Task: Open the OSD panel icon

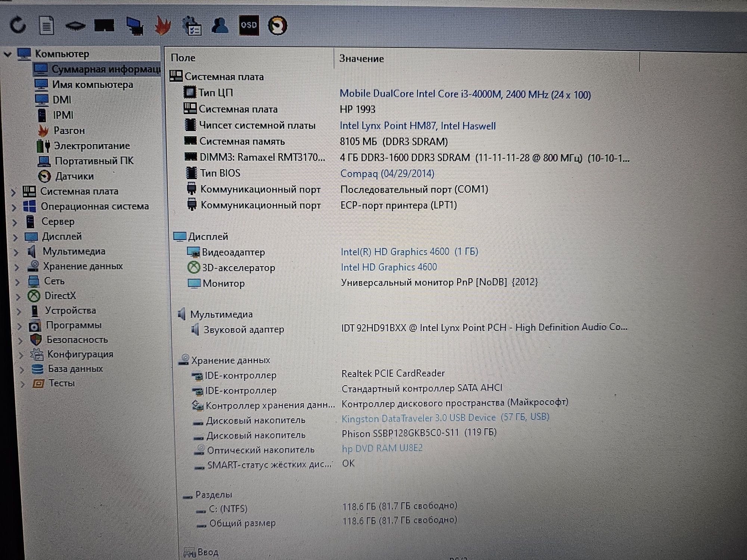Action: click(249, 25)
